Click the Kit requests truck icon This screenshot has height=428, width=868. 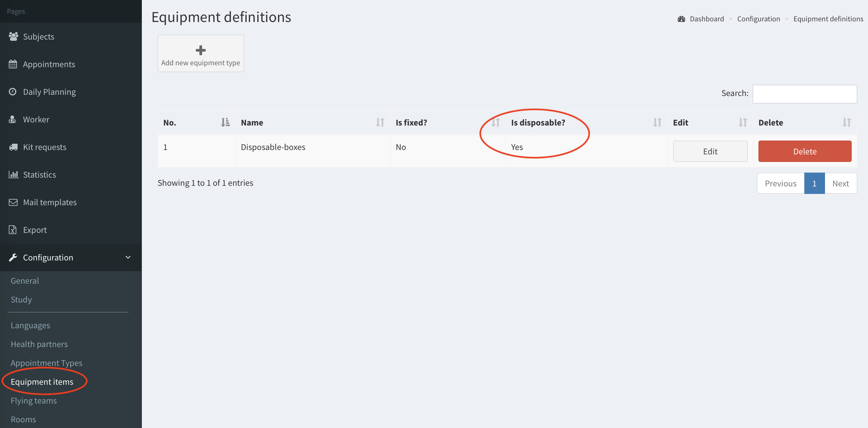13,147
